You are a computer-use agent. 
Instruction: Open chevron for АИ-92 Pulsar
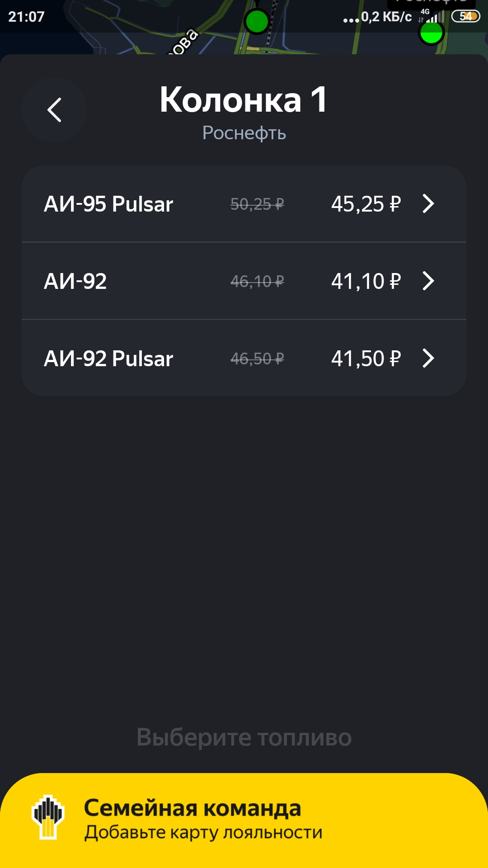click(428, 359)
